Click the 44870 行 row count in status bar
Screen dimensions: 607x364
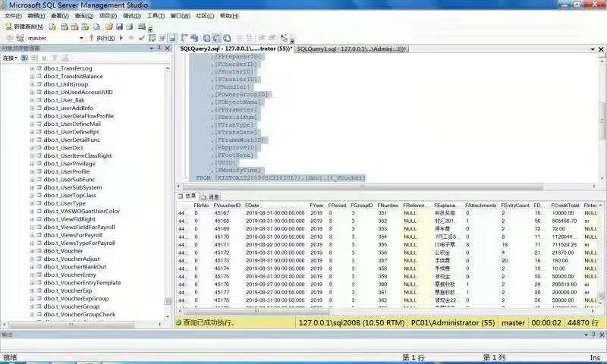coord(582,322)
